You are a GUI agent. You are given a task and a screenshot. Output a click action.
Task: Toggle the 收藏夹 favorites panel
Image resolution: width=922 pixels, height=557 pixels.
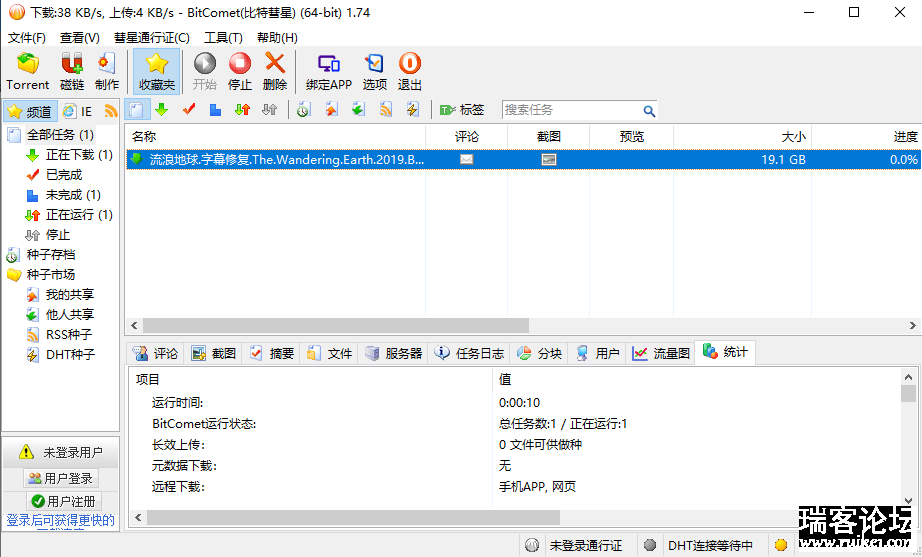pyautogui.click(x=156, y=71)
